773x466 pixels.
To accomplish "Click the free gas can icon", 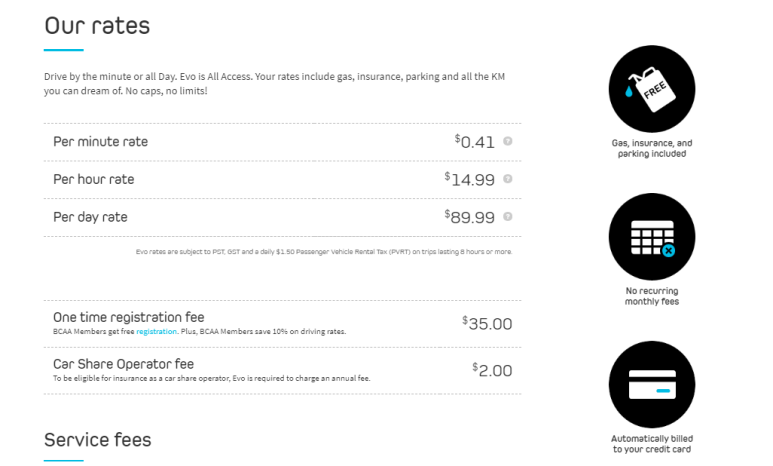I will [x=652, y=89].
